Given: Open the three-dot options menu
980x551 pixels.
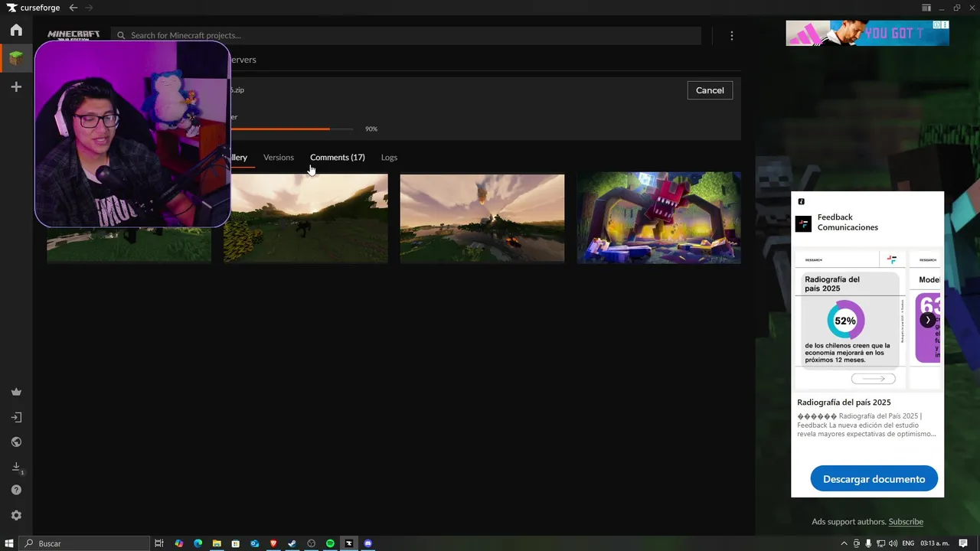Looking at the screenshot, I should point(731,36).
